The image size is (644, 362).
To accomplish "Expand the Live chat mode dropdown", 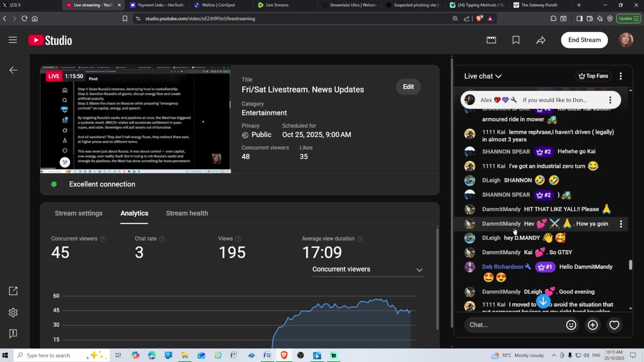I will [x=483, y=76].
